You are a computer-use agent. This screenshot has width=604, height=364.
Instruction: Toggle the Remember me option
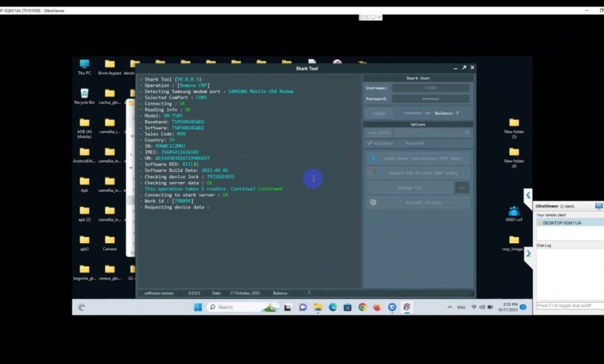pos(416,113)
